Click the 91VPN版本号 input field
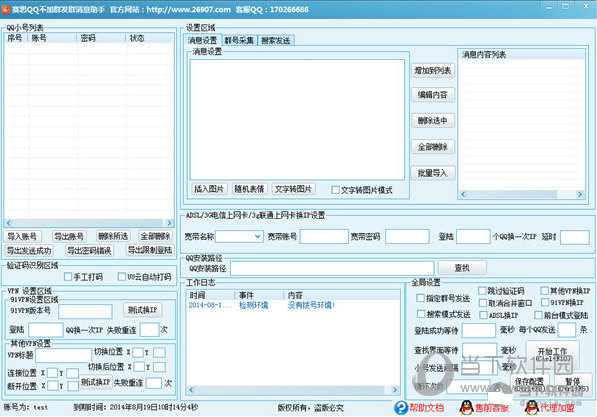Viewport: 597px width, 417px height. [x=85, y=311]
